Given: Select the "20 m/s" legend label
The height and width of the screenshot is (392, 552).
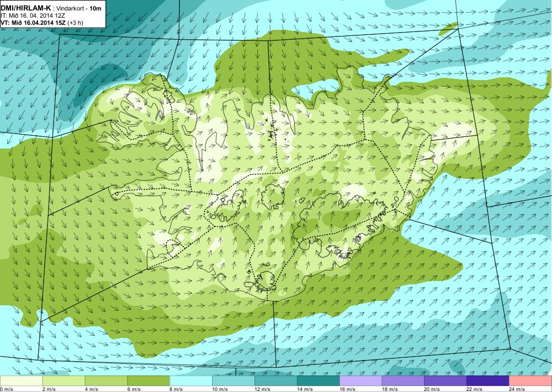Looking at the screenshot, I should coord(432,389).
